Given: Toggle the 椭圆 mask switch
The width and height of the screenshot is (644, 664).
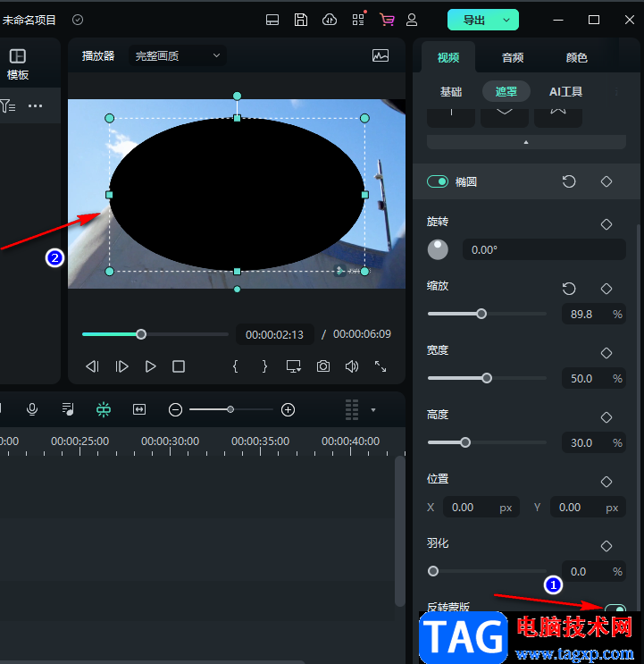Looking at the screenshot, I should 438,181.
